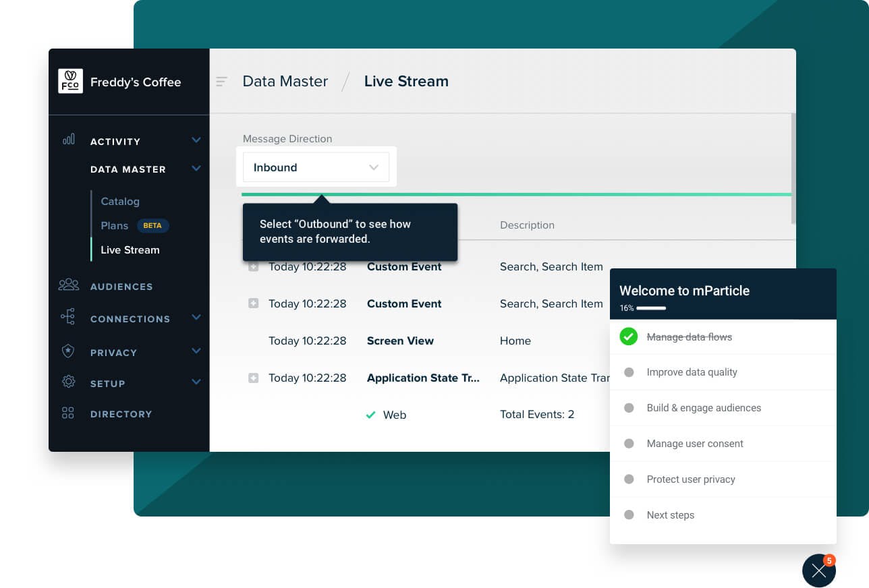Click the Home description cell

coord(515,341)
